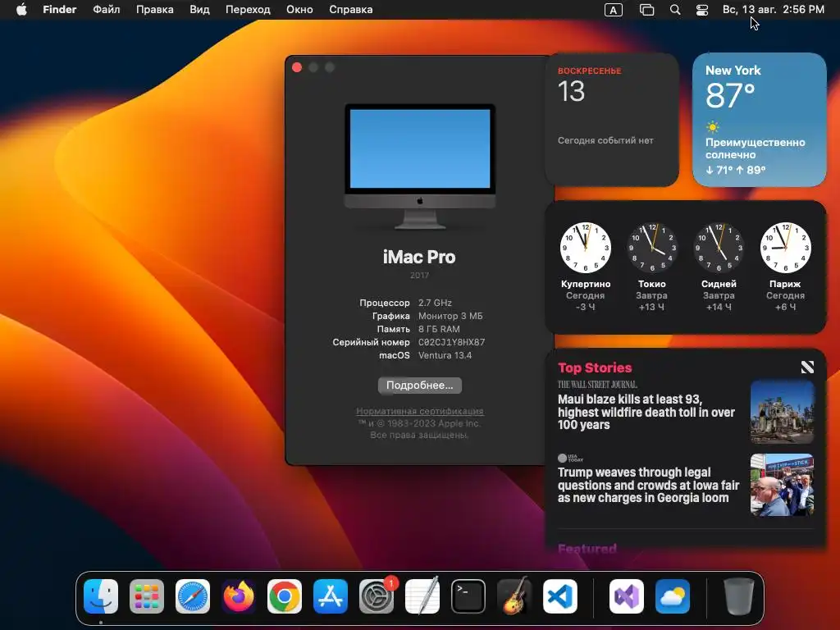The image size is (840, 630).
Task: Launch GarageBand from the Dock
Action: tap(514, 596)
